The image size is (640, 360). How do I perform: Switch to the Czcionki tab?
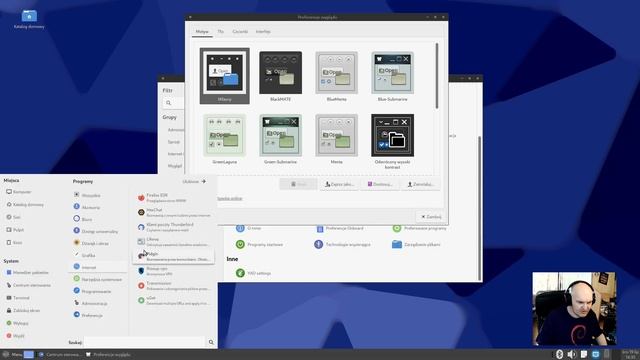tap(240, 31)
